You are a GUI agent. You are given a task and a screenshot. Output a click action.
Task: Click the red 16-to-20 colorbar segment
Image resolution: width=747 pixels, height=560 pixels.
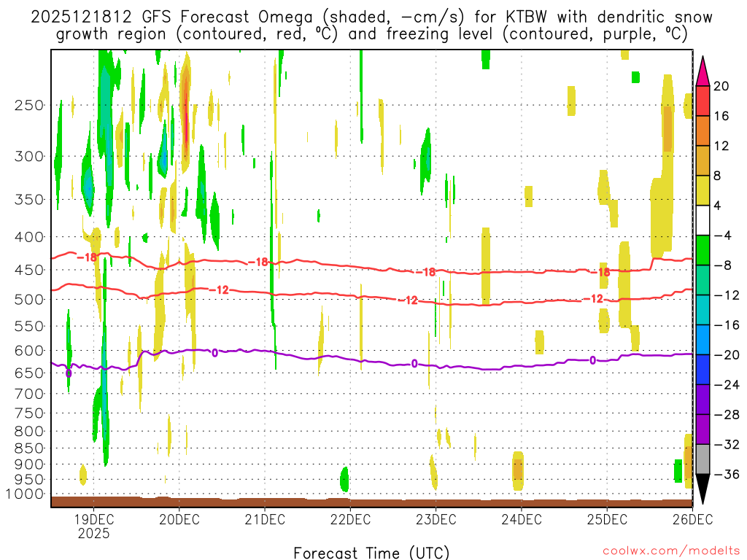[x=703, y=101]
